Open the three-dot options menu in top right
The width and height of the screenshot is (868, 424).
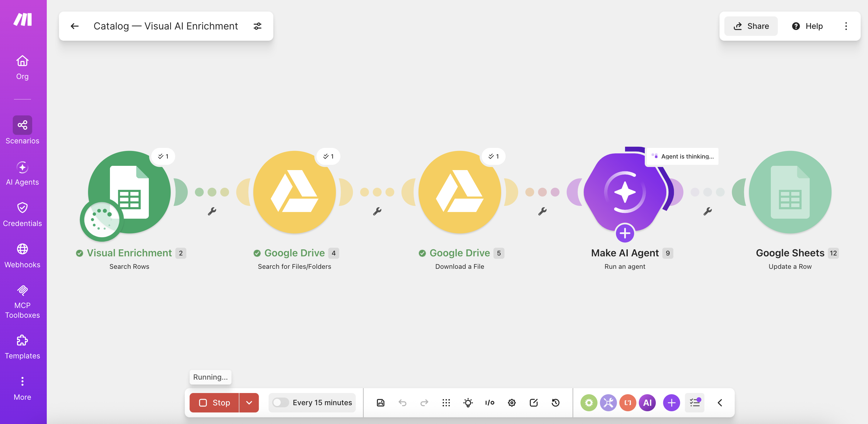click(846, 26)
